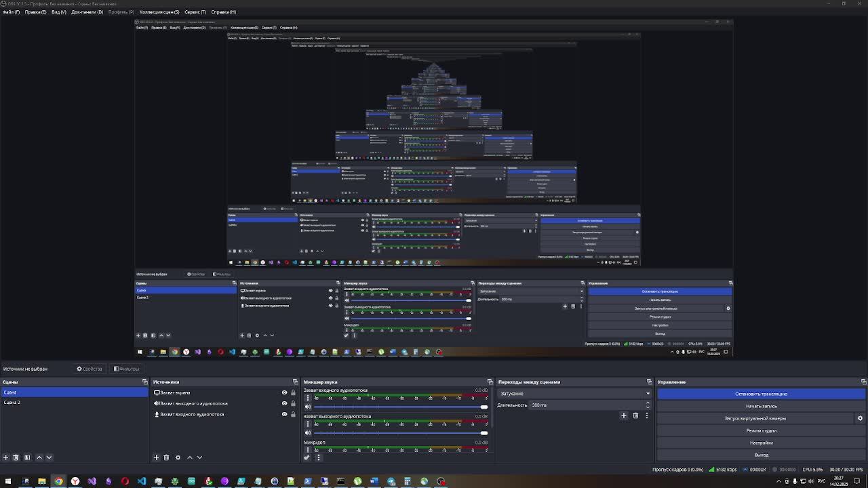Click the taskbar clock showing 20:27
Screen dimensions: 868x488
pyautogui.click(x=838, y=481)
